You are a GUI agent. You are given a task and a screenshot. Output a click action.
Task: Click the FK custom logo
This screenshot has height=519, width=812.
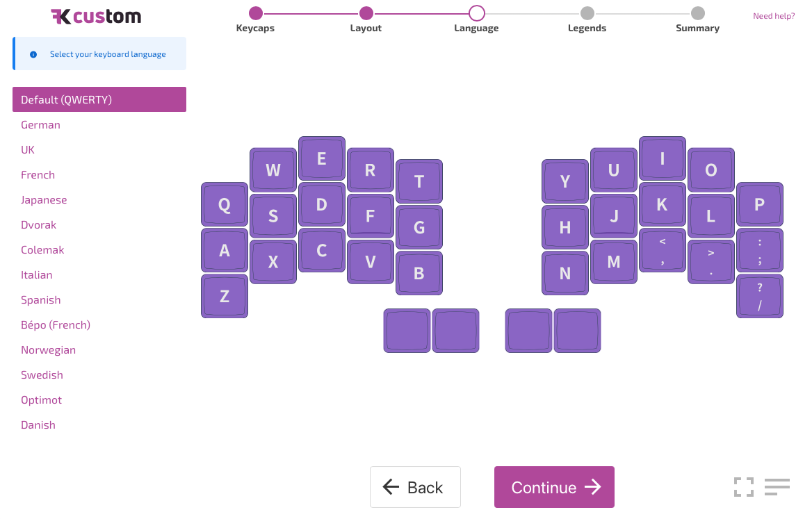point(96,17)
